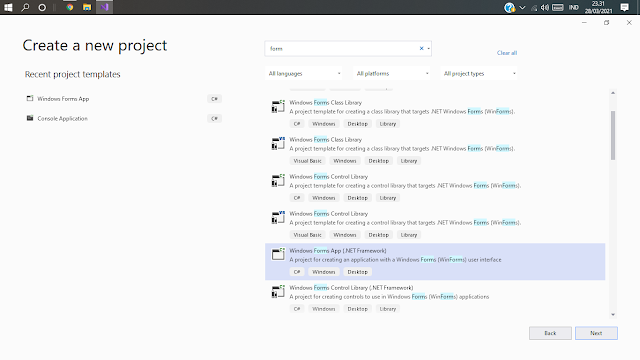The height and width of the screenshot is (360, 640).
Task: Select Windows Forms App (.NET Framework) title
Action: pos(338,251)
